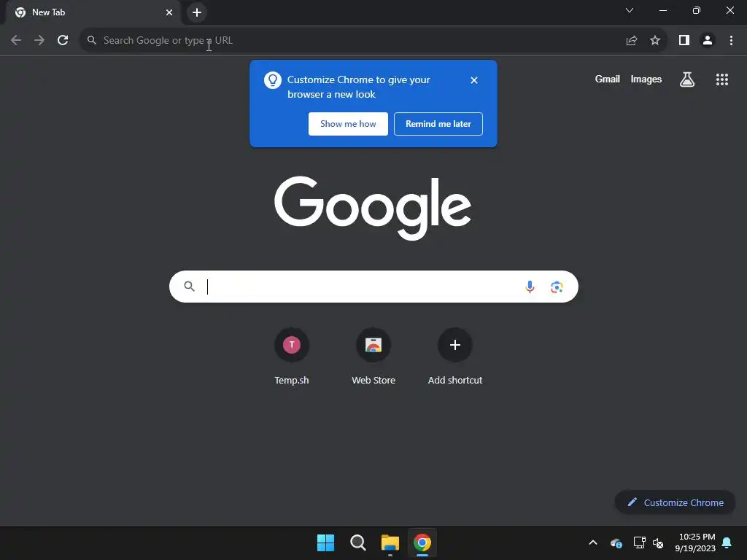
Task: Open Gmail link
Action: click(x=608, y=79)
